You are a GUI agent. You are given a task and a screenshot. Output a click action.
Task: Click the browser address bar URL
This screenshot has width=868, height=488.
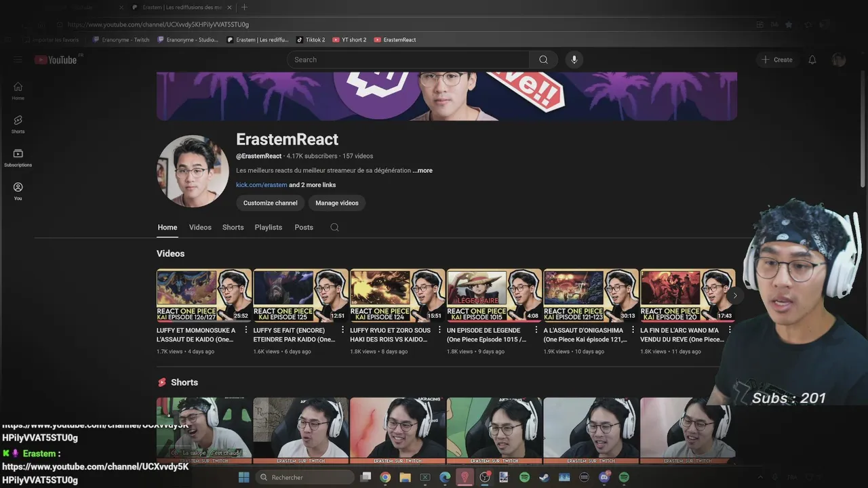click(158, 24)
